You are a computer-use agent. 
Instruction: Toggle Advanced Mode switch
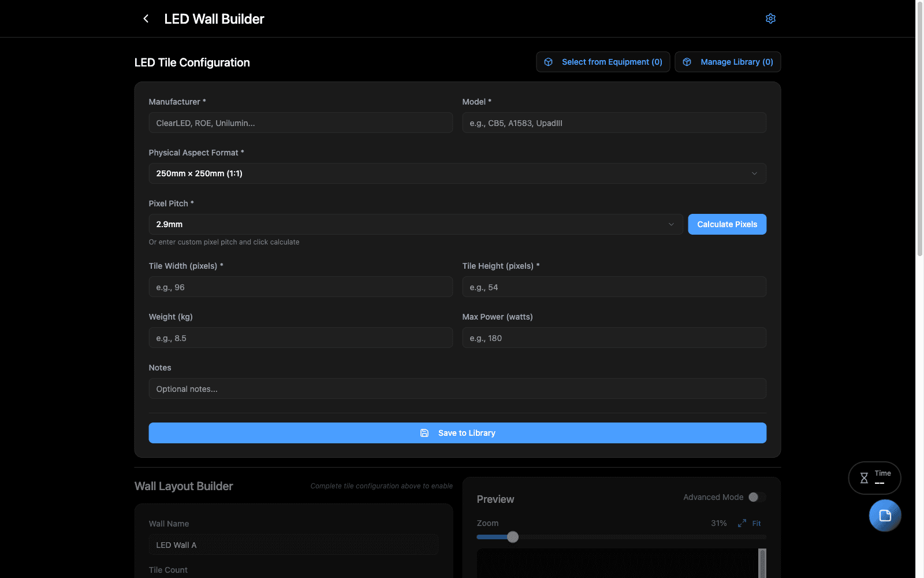pos(757,497)
